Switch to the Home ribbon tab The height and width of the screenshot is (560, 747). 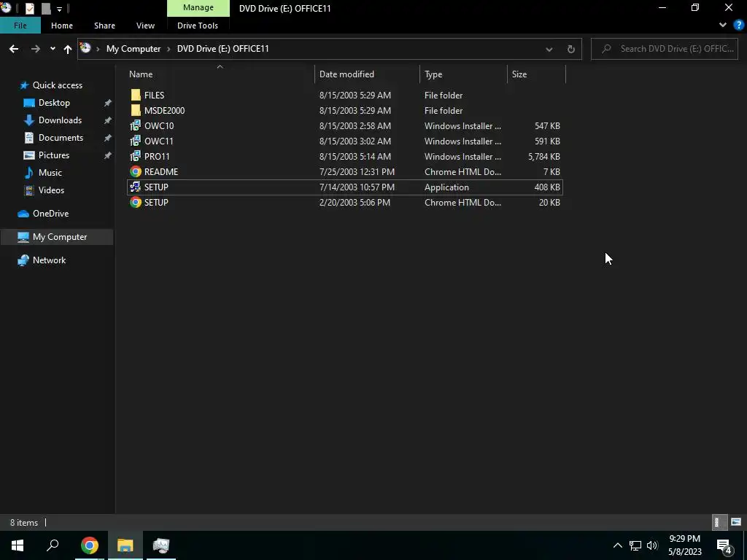pyautogui.click(x=62, y=26)
